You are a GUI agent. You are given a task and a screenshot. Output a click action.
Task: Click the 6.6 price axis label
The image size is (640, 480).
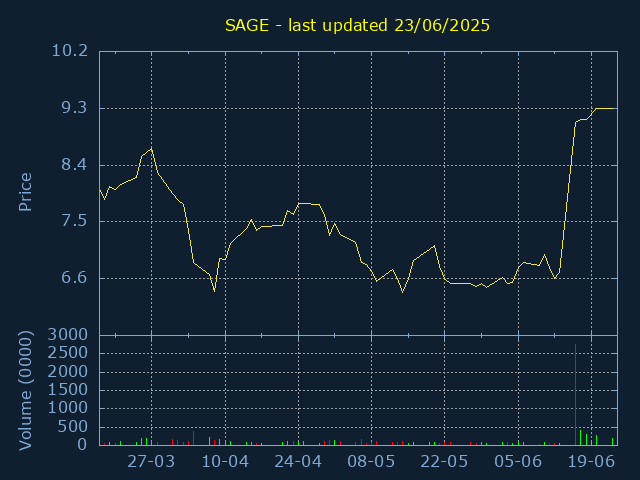click(74, 278)
